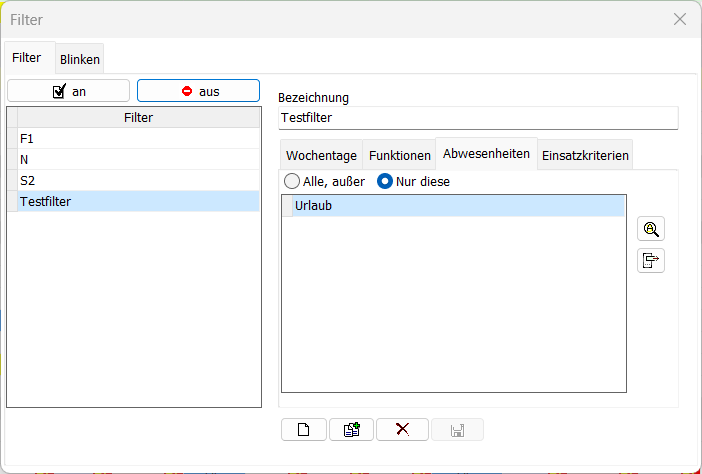Screen dimensions: 702x474
Task: Delete filter using the X icon
Action: (402, 430)
